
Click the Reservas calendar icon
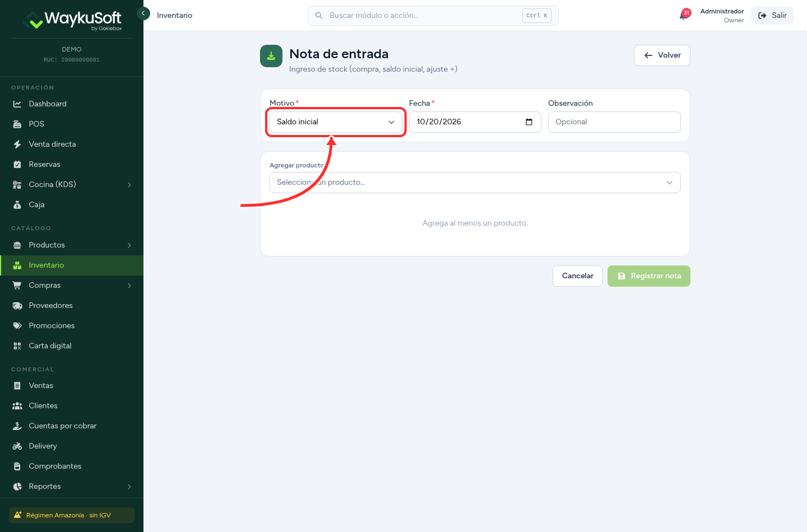click(17, 165)
